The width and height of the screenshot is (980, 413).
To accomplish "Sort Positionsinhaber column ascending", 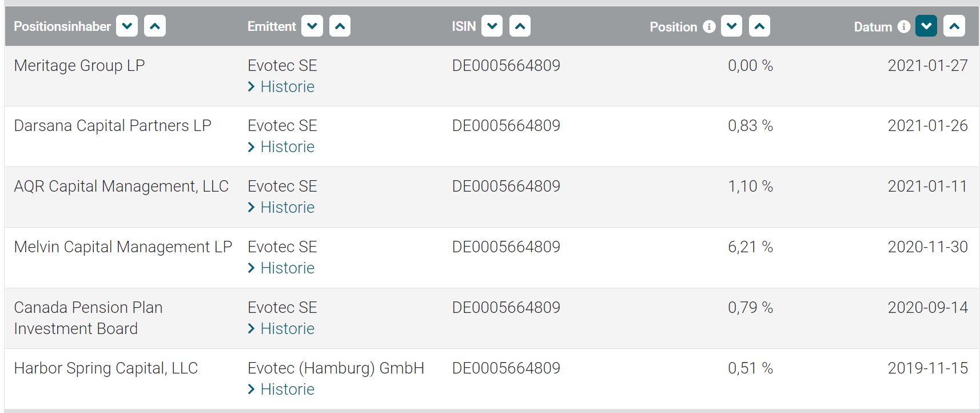I will tap(155, 26).
